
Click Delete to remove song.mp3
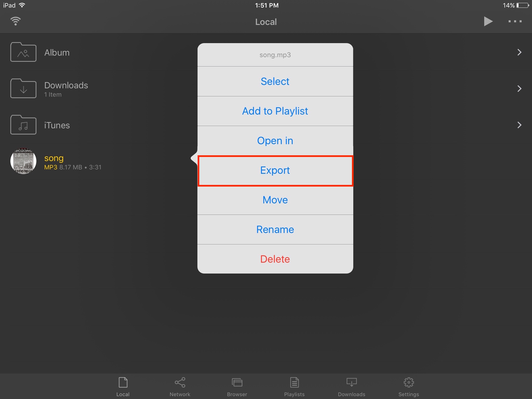(x=275, y=258)
